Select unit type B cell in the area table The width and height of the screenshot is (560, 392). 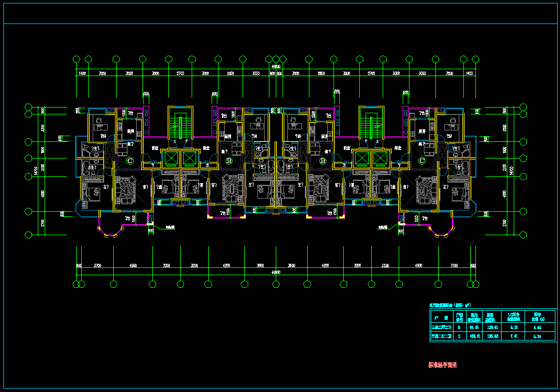click(x=458, y=327)
